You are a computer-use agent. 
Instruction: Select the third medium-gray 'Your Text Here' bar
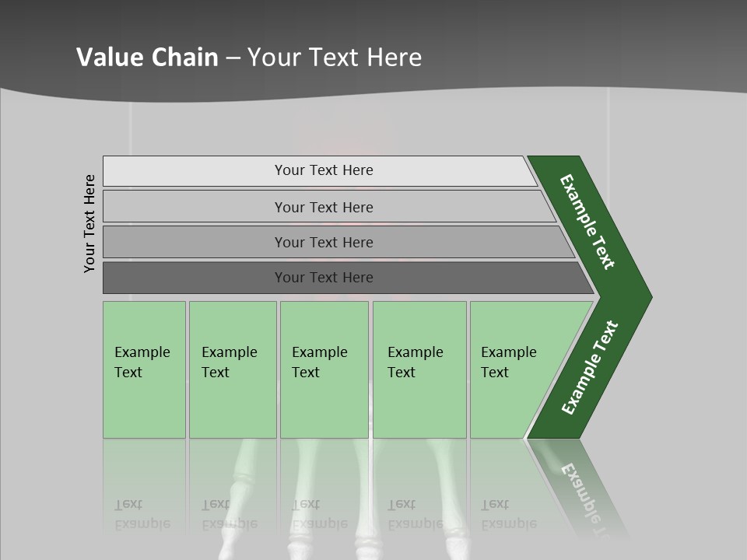point(323,242)
